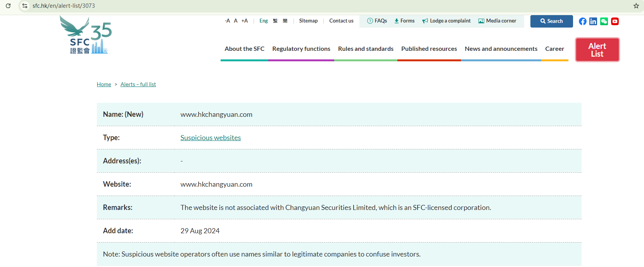
Task: Open the SFC YouTube icon
Action: pyautogui.click(x=615, y=21)
